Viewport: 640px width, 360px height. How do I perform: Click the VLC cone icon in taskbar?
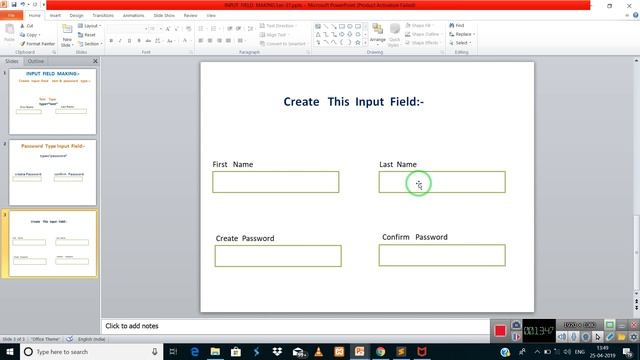tap(318, 351)
